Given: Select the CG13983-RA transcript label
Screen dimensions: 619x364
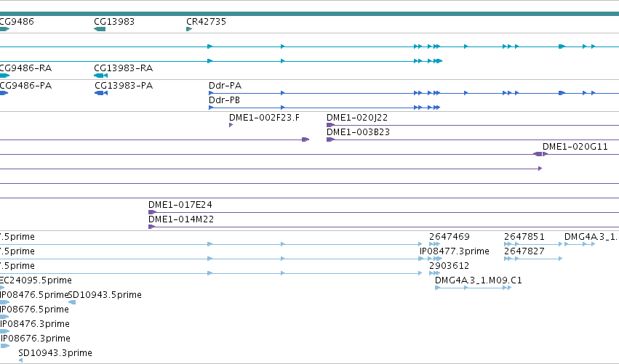Looking at the screenshot, I should point(123,68).
